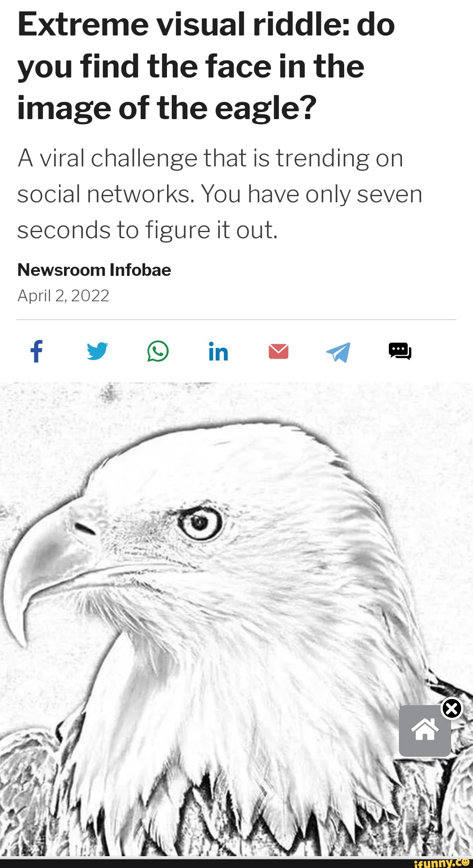The image size is (473, 868).
Task: Click the eagle's nostril on the beak
Action: (85, 529)
